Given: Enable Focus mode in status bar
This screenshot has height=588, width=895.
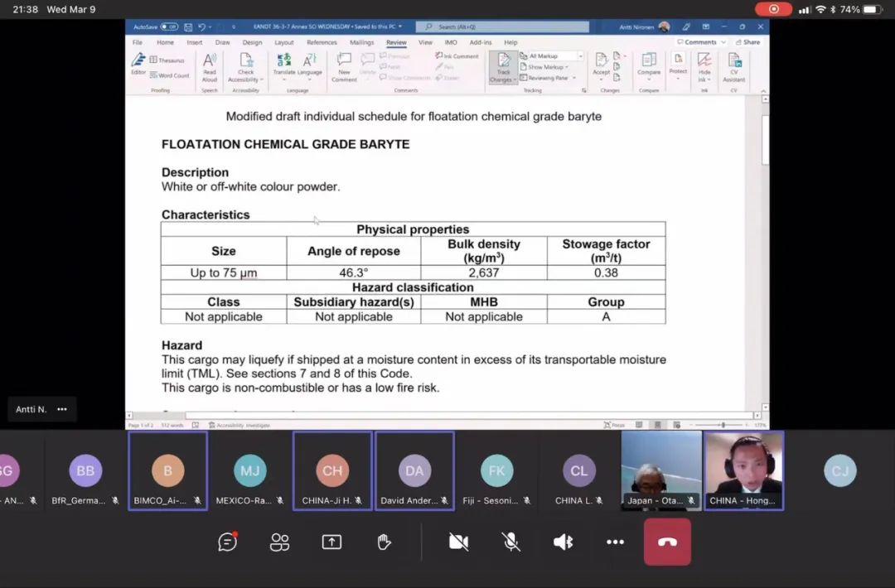Looking at the screenshot, I should pyautogui.click(x=614, y=425).
